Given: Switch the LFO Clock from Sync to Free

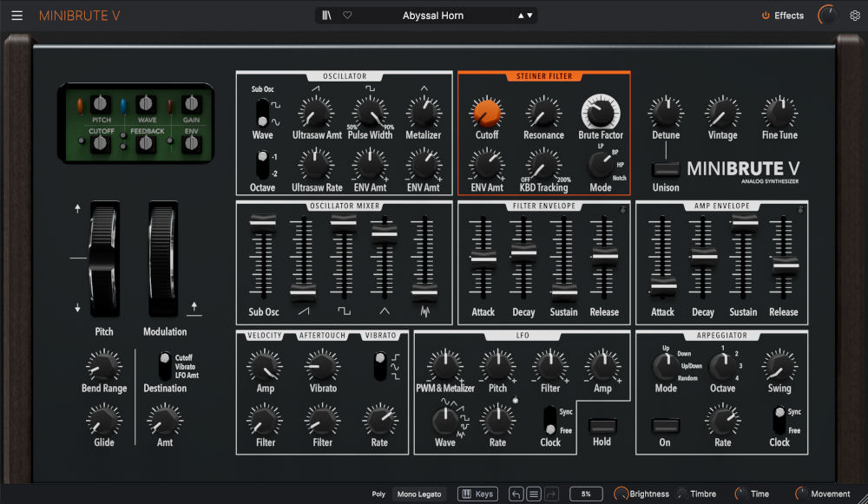Looking at the screenshot, I should [x=552, y=426].
